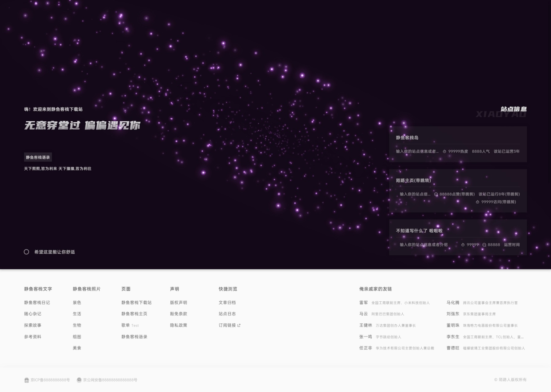The image size is (551, 392).
Task: Click the police badge icon for 京公网安备
Action: [79, 380]
